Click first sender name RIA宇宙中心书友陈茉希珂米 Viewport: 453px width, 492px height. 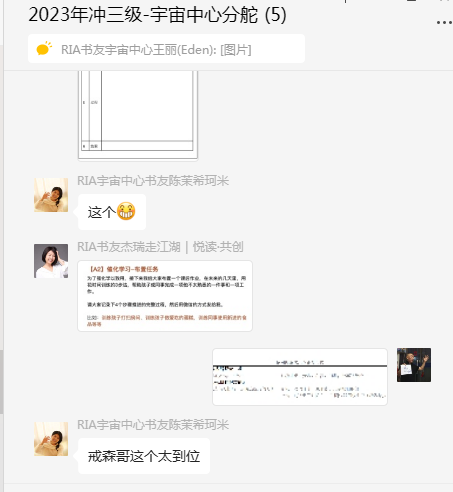click(153, 181)
